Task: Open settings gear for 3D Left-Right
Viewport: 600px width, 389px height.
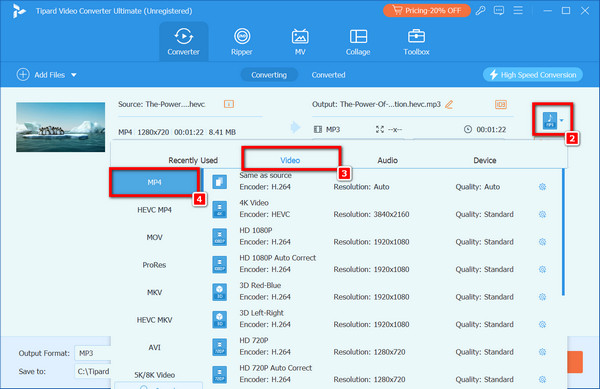Action: pyautogui.click(x=543, y=324)
